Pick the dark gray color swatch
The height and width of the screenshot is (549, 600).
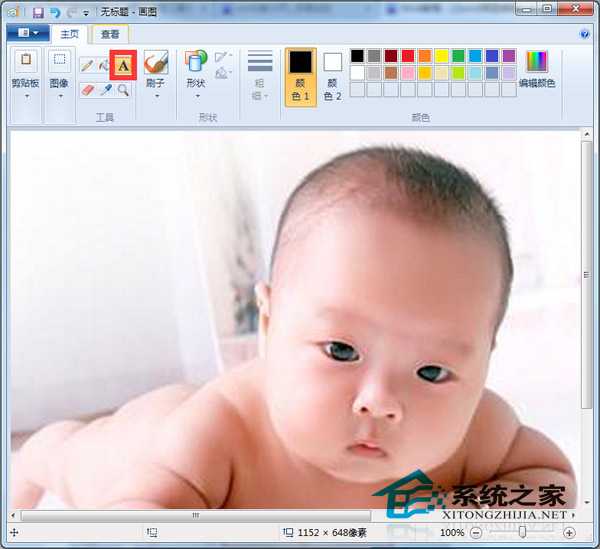point(374,56)
